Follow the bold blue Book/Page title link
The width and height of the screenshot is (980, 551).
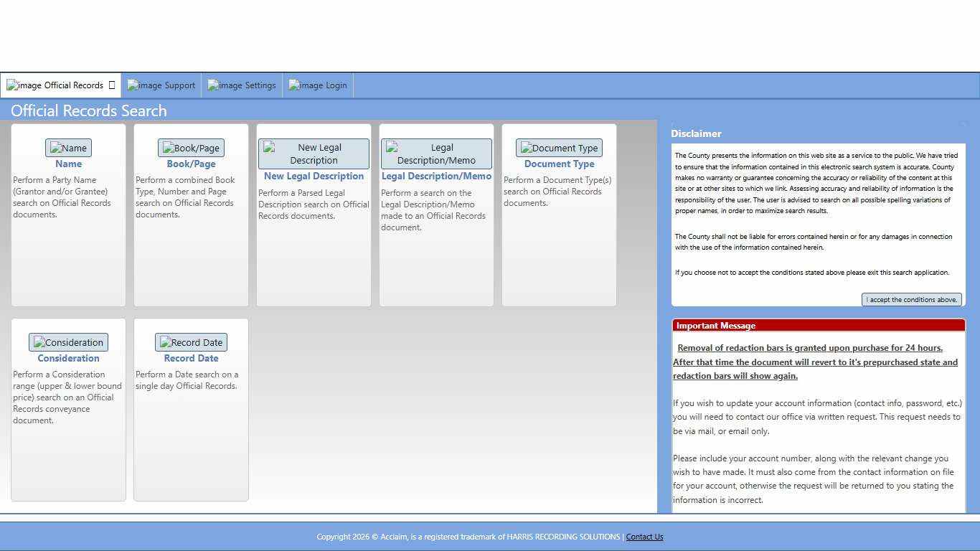[191, 164]
